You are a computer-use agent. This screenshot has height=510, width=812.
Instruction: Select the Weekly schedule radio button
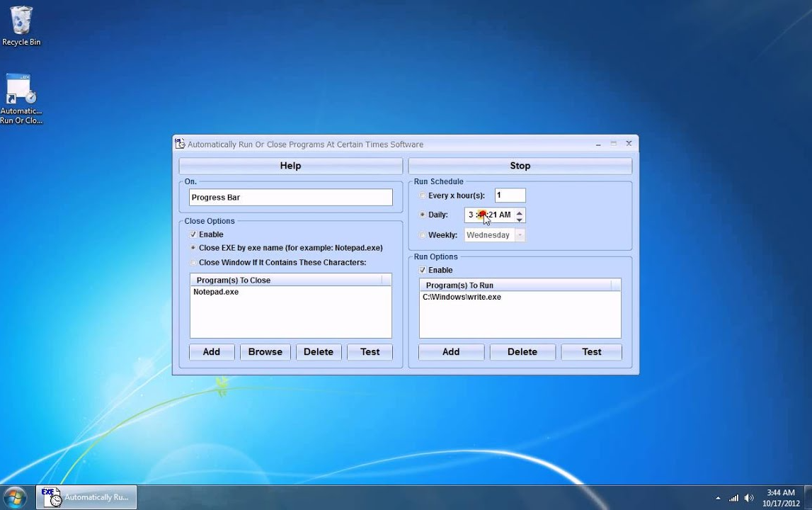[423, 235]
